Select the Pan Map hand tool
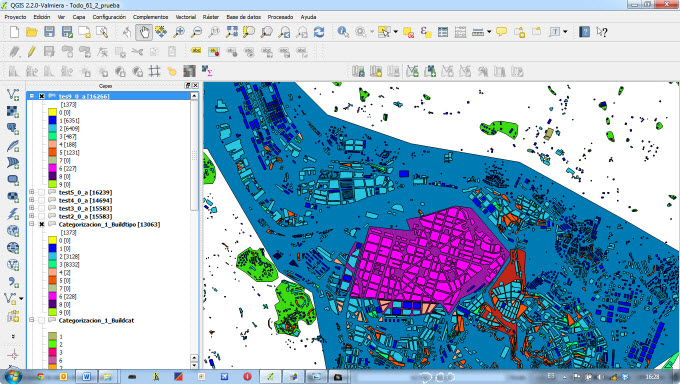680x384 pixels. (144, 32)
